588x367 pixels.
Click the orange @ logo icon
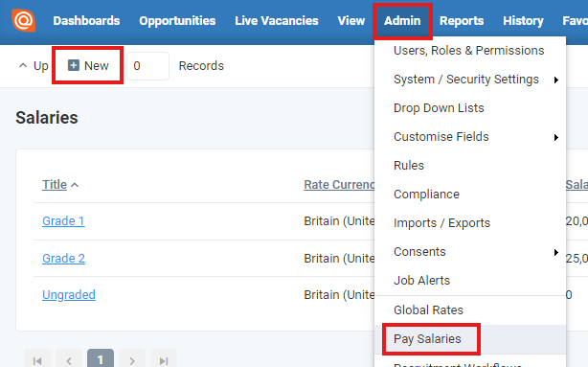tap(24, 20)
